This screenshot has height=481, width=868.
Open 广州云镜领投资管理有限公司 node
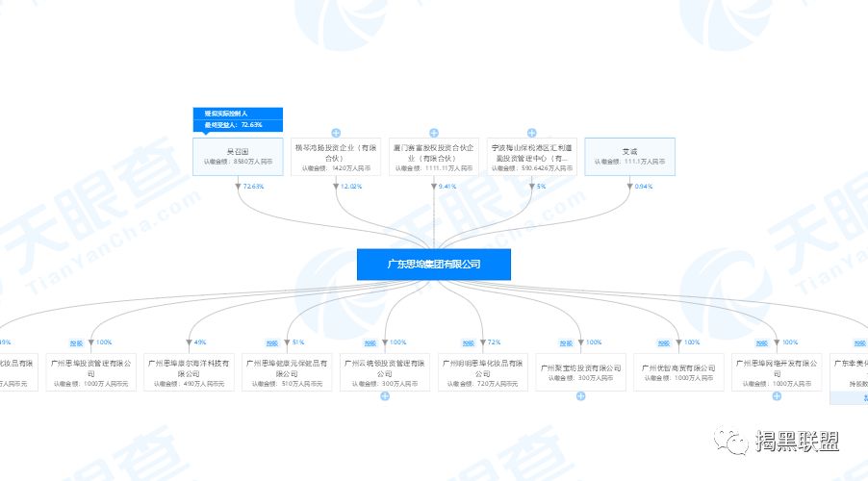pyautogui.click(x=385, y=372)
